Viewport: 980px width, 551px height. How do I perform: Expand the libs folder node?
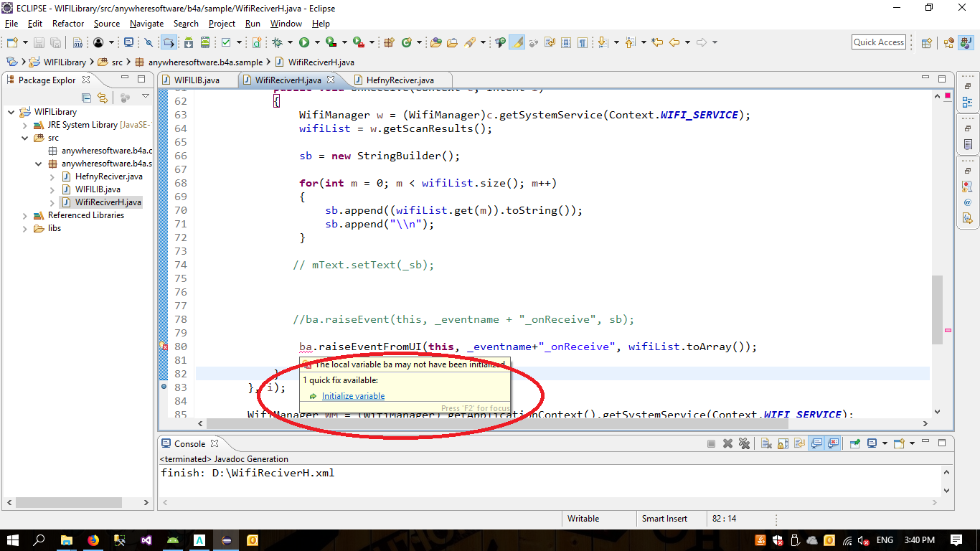coord(24,228)
